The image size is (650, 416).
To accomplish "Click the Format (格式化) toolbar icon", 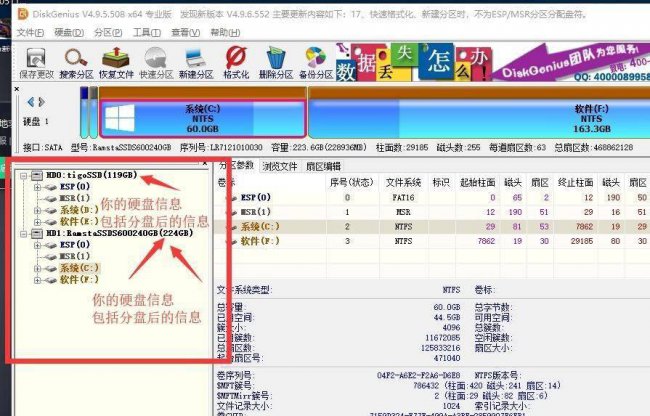I will pyautogui.click(x=236, y=63).
